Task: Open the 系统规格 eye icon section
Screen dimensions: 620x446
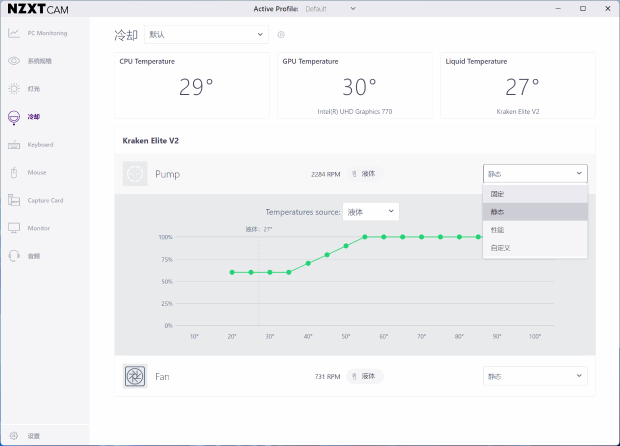Action: click(x=30, y=61)
